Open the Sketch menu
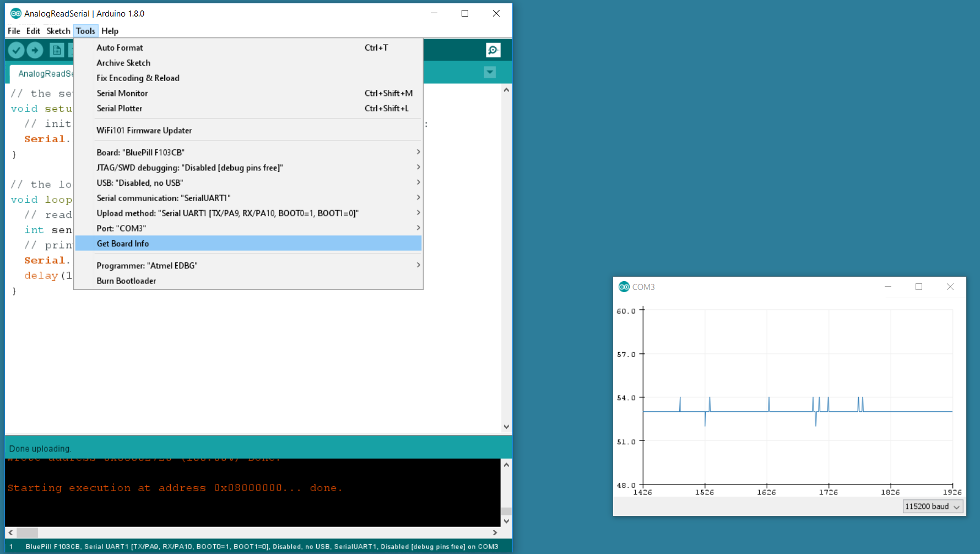980x554 pixels. coord(58,31)
